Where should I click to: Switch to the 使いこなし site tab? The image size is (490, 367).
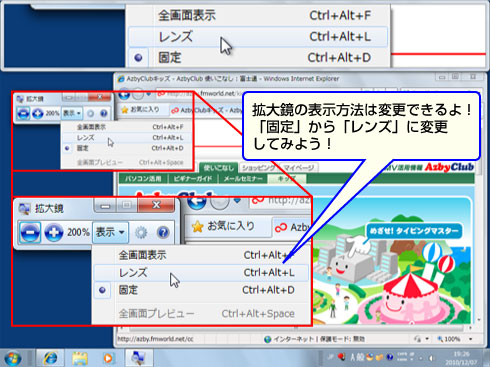[218, 168]
